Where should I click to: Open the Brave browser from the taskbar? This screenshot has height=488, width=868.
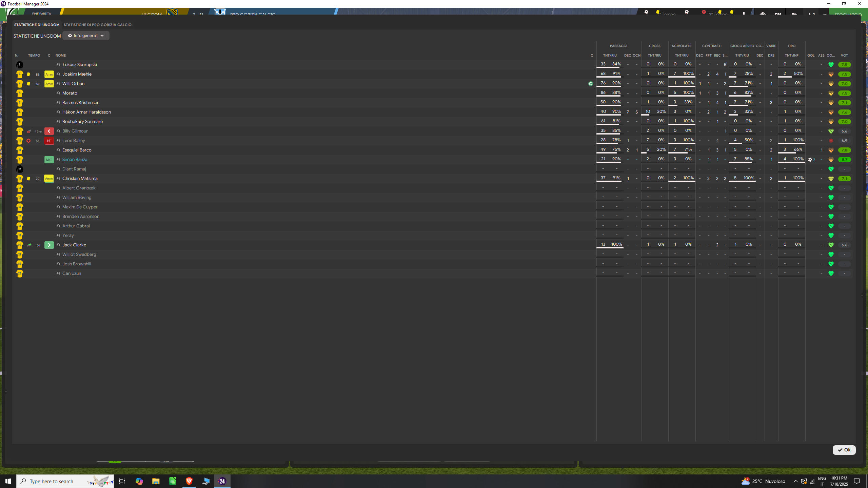(x=189, y=481)
